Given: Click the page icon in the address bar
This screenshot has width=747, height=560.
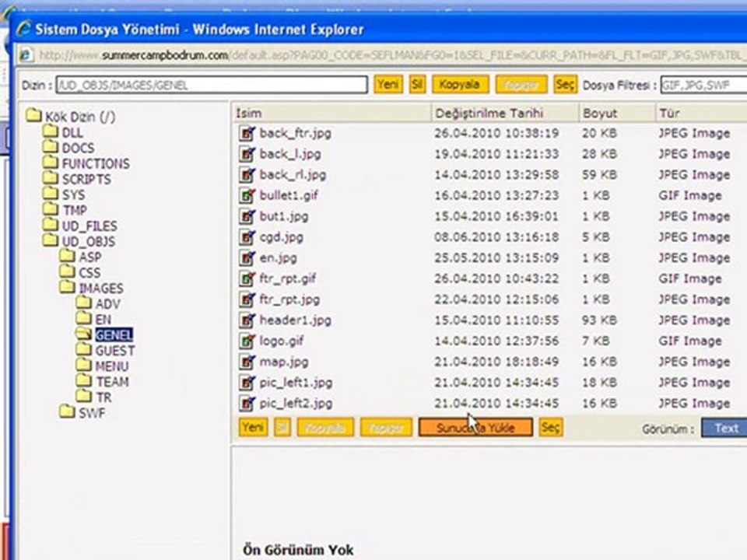Looking at the screenshot, I should tap(26, 55).
